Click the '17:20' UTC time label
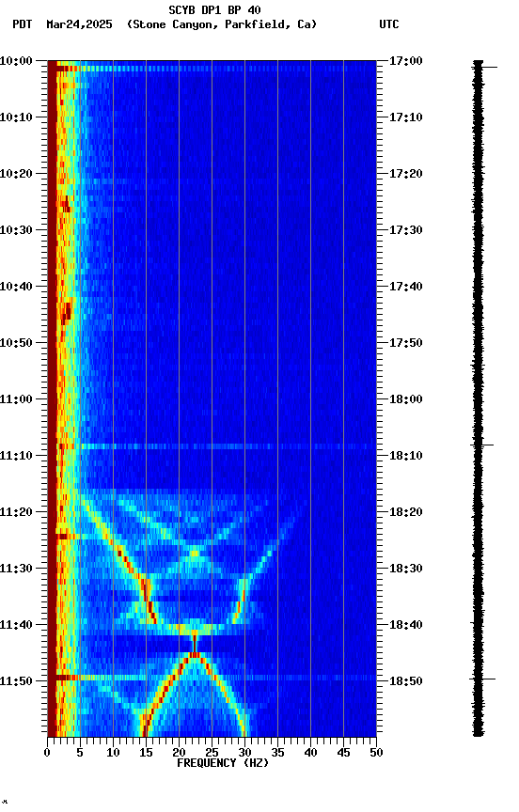Viewport: 519px width, 812px height. pos(406,174)
